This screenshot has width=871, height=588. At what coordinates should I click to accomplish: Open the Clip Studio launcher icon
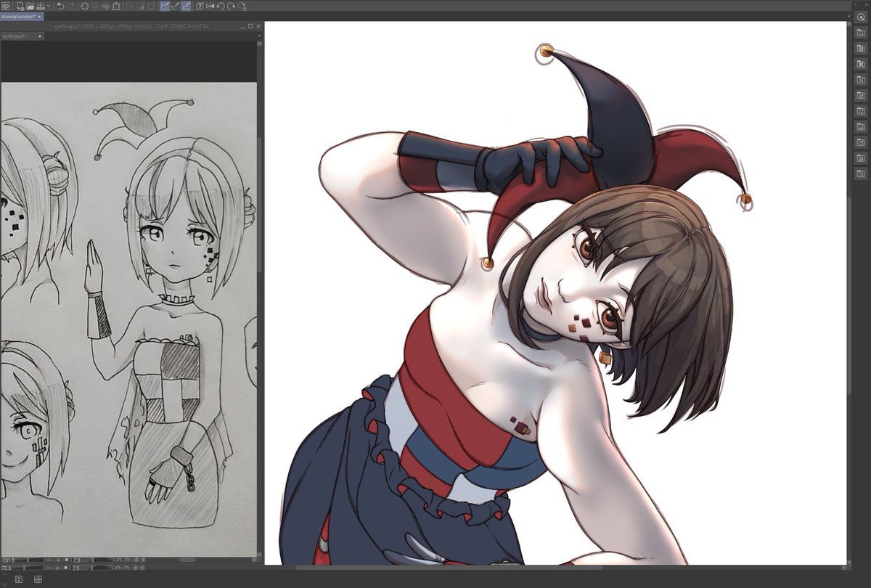(5, 6)
